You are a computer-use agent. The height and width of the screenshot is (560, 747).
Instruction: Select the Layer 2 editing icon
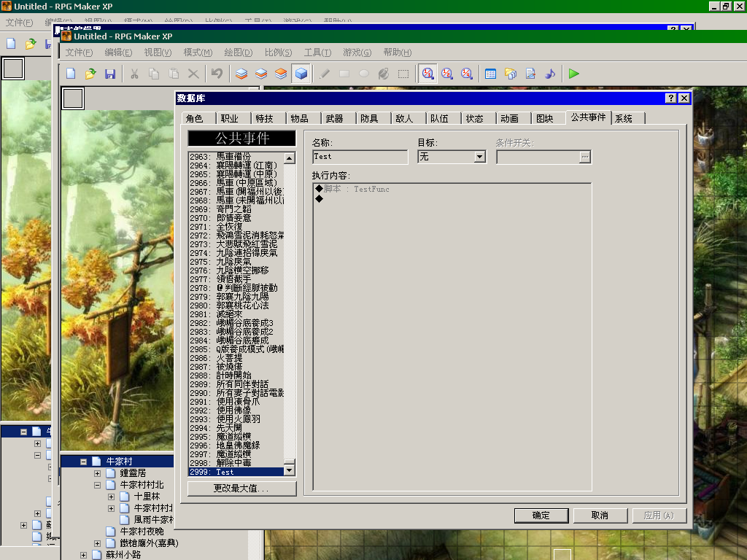coord(261,74)
